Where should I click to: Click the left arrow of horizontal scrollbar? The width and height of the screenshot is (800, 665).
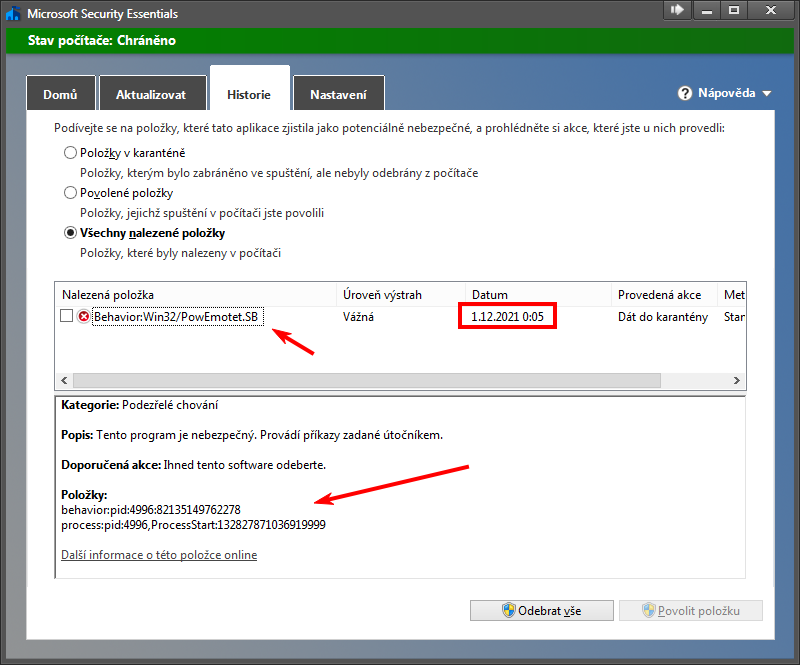[x=65, y=381]
